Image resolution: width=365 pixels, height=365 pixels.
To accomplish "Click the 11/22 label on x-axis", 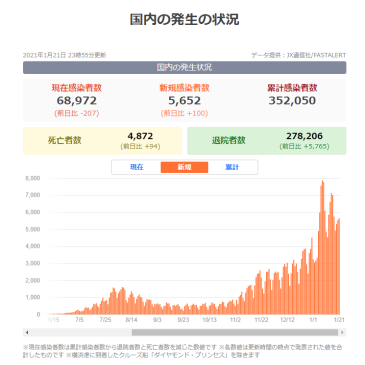I will [261, 320].
